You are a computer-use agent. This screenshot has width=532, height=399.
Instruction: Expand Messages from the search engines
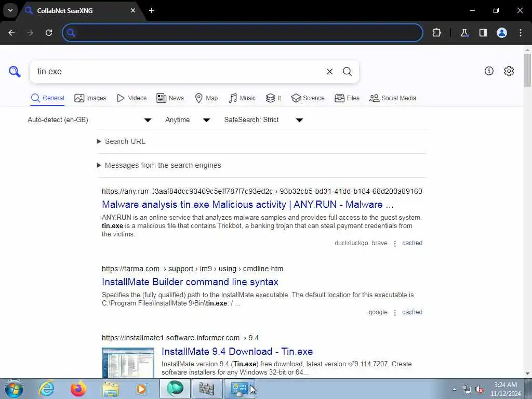pyautogui.click(x=159, y=165)
